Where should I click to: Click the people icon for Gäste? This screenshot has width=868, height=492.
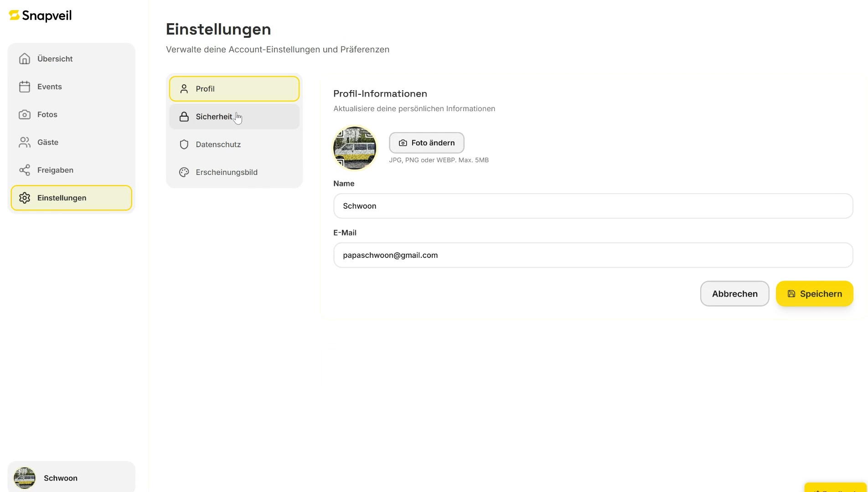[25, 142]
